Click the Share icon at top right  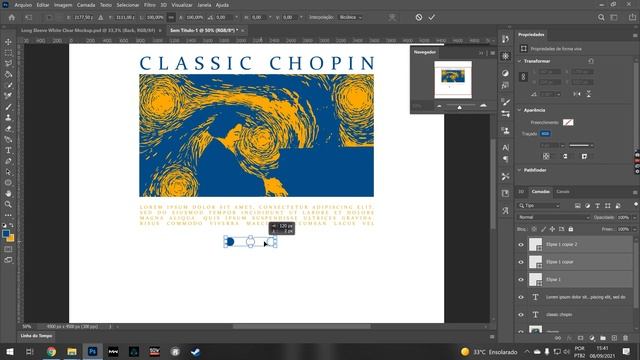tap(632, 17)
